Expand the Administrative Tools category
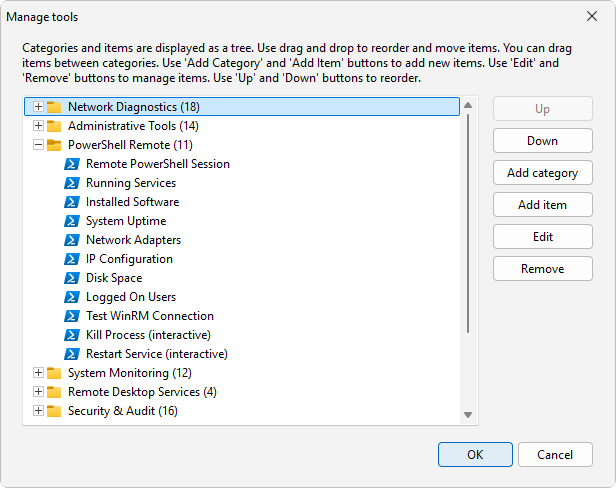The height and width of the screenshot is (488, 616). (38, 126)
